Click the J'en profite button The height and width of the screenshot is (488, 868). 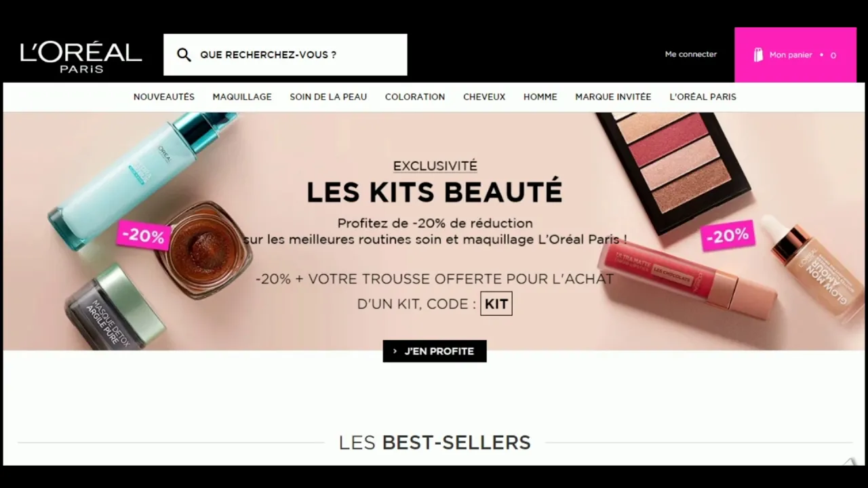[x=435, y=351]
